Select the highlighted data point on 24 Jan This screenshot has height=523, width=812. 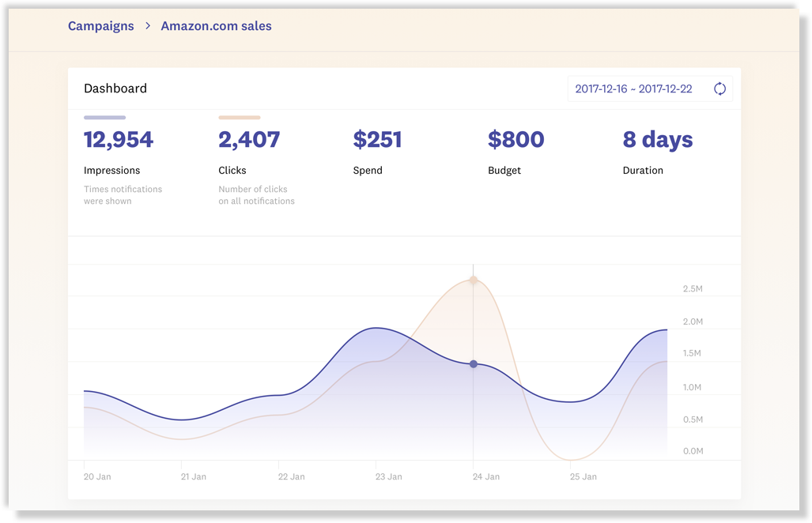[474, 364]
